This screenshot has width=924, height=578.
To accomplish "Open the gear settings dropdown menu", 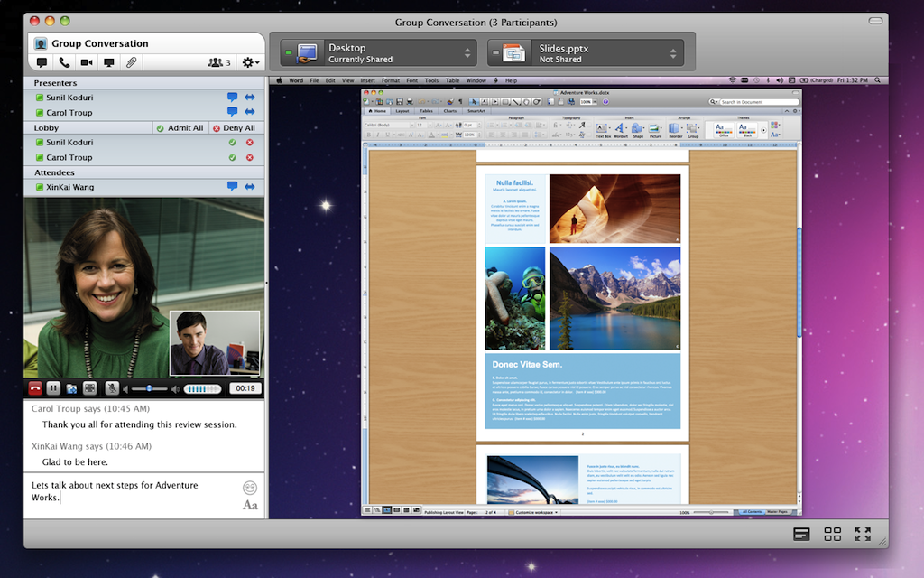I will coord(248,63).
